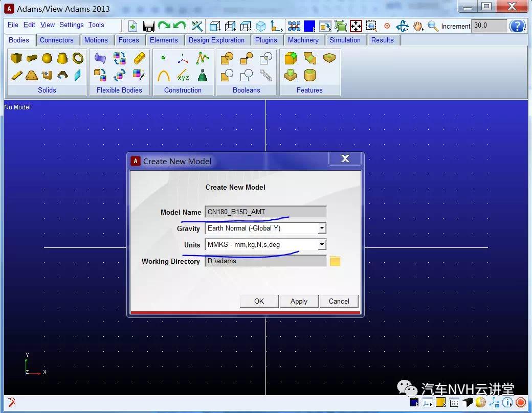This screenshot has width=532, height=413.
Task: Click the Working Directory path field
Action: 265,261
